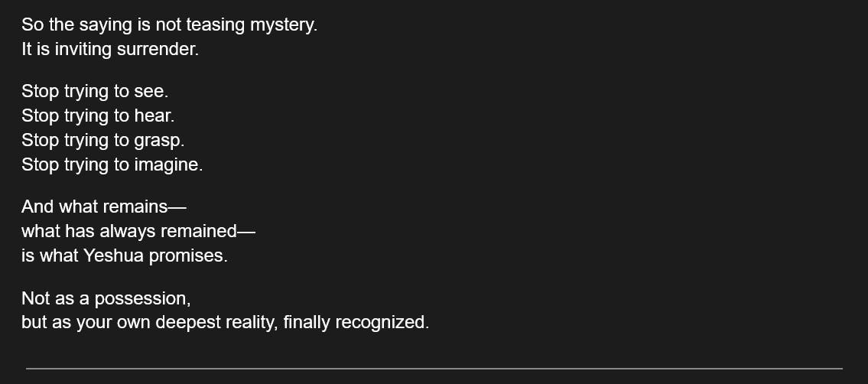
Task: Click on "Stop trying to grasp."
Action: [103, 141]
